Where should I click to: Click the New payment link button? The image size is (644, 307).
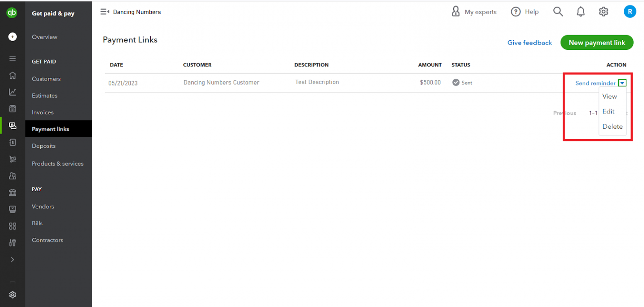pos(597,42)
